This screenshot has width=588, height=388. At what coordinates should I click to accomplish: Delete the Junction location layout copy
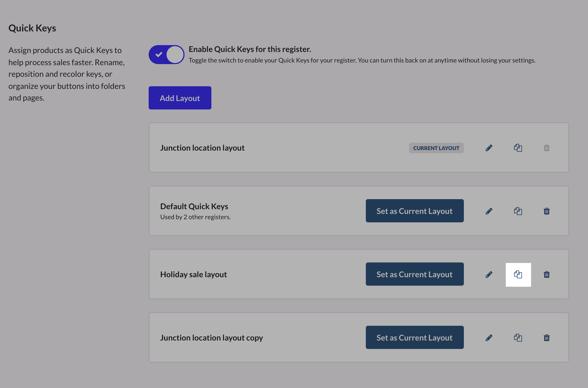click(547, 338)
